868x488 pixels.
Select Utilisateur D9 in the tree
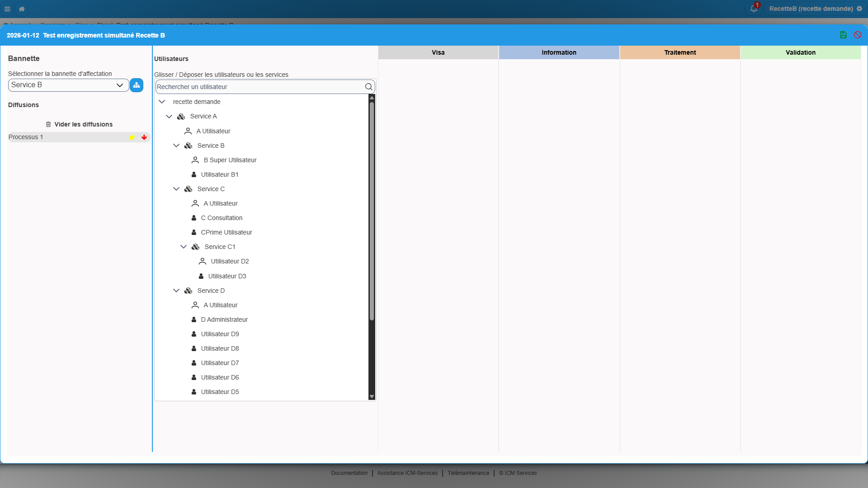pyautogui.click(x=220, y=334)
